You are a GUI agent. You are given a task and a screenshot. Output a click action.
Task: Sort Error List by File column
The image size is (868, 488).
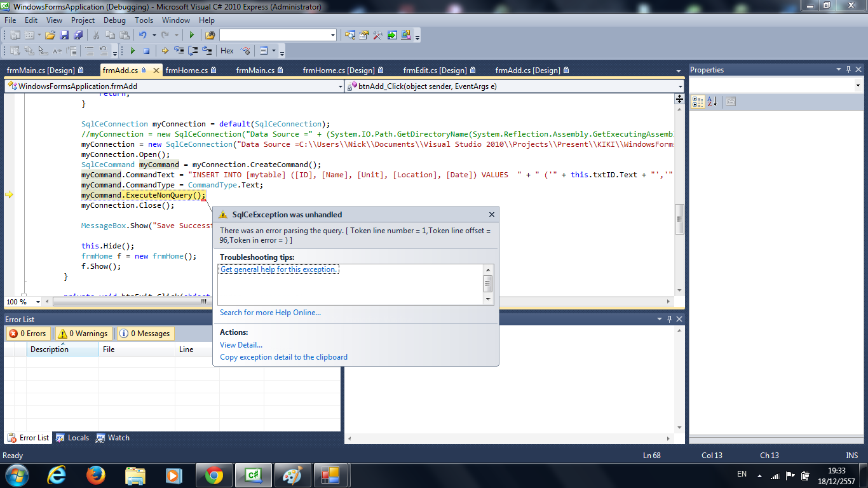click(x=137, y=349)
